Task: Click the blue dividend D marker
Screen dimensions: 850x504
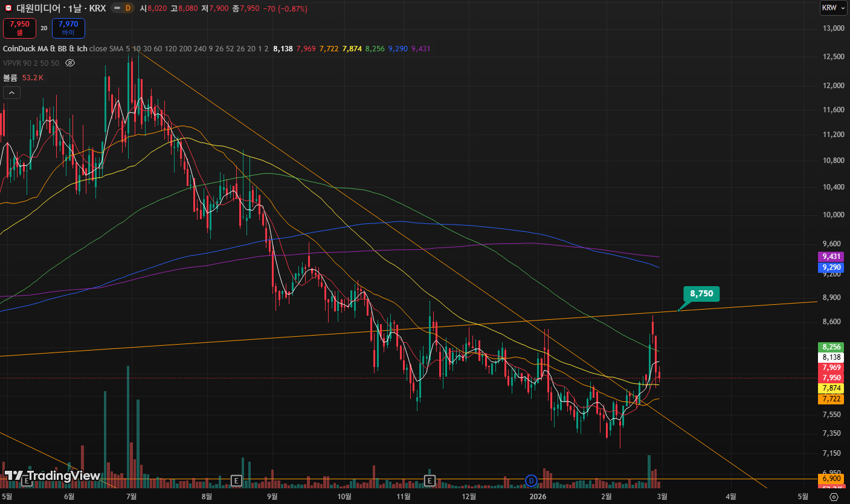Action: pos(531,480)
